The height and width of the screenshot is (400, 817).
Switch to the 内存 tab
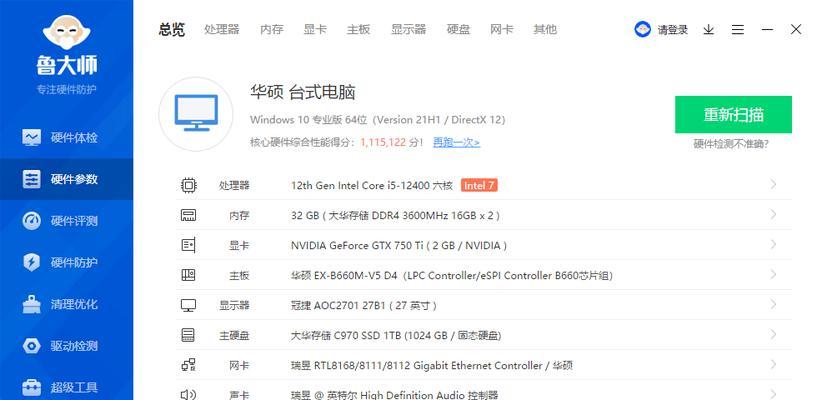[271, 30]
